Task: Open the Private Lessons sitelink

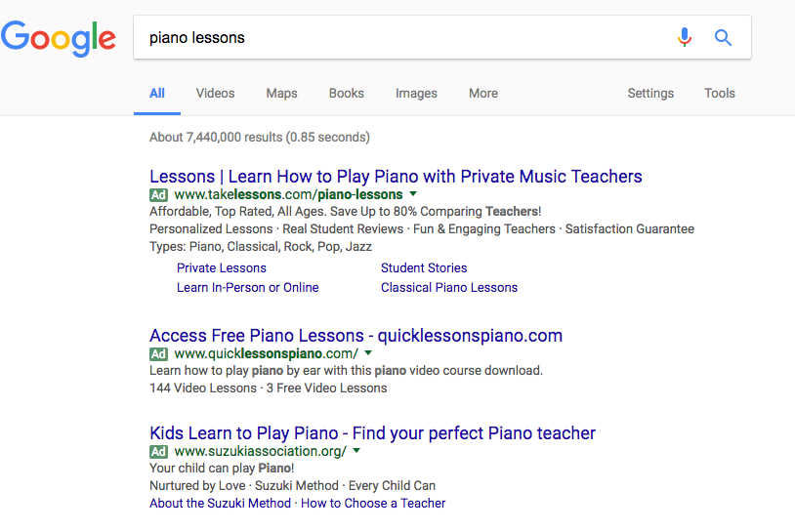Action: pyautogui.click(x=222, y=268)
